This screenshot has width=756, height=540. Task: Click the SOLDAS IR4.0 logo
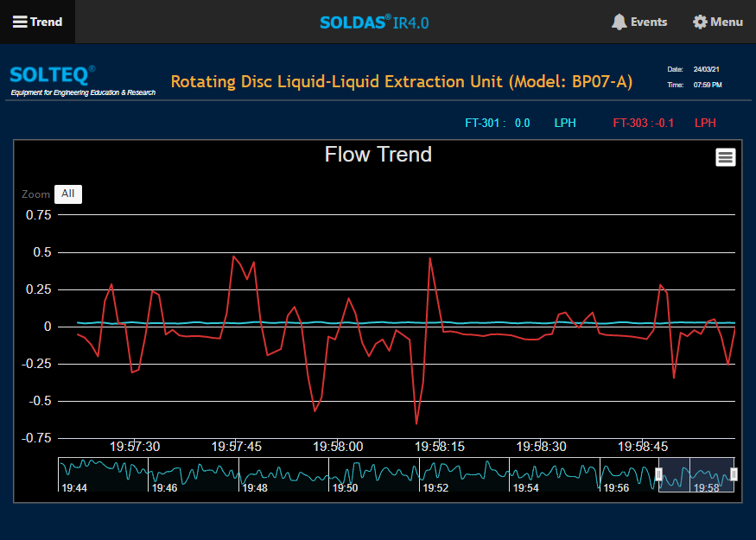pos(374,22)
